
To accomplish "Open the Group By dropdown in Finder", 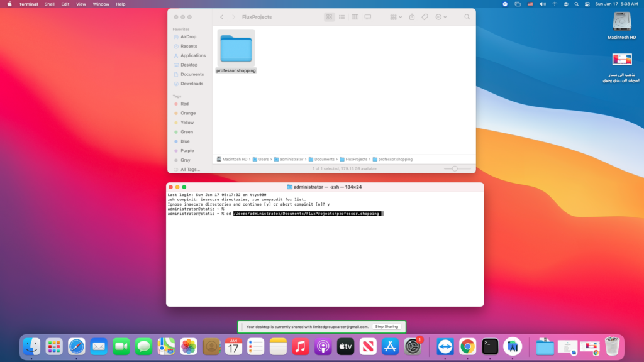I will (x=396, y=17).
